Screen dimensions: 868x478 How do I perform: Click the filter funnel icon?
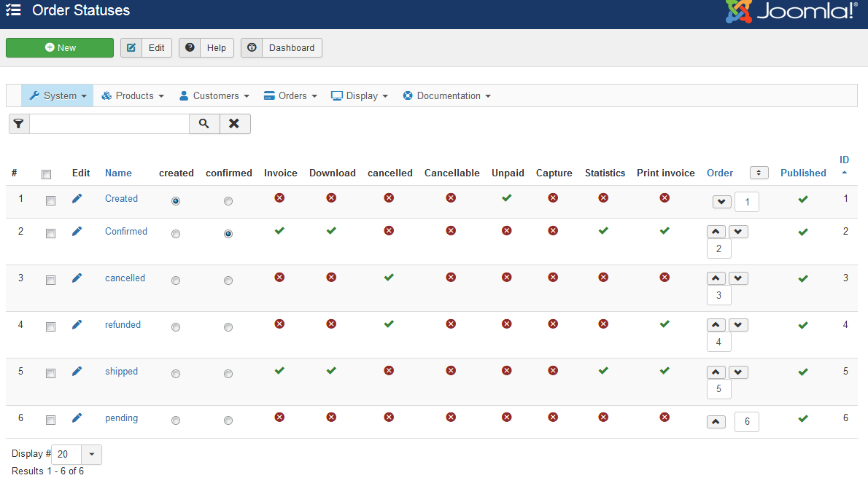18,124
